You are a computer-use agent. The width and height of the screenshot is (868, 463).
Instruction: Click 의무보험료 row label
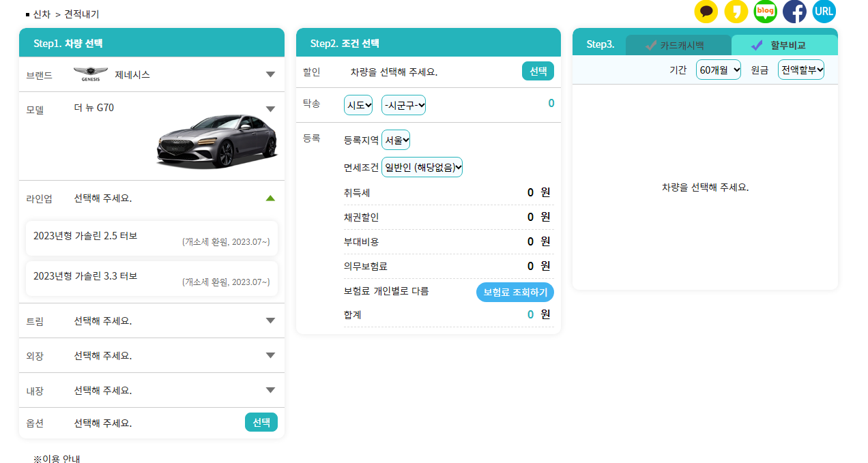[x=366, y=266]
